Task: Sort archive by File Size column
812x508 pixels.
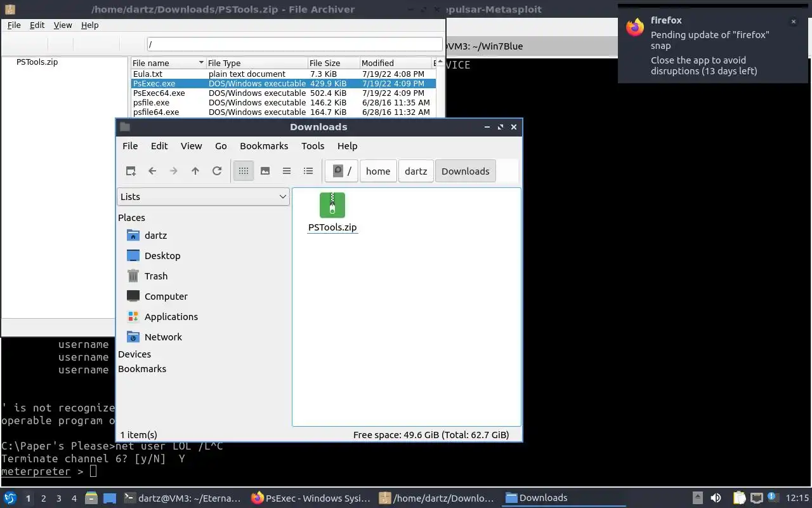Action: pyautogui.click(x=333, y=63)
